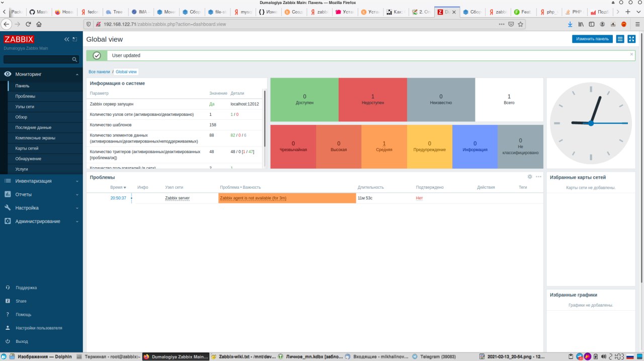The height and width of the screenshot is (361, 644).
Task: Click the Нет acknowledgement link
Action: (419, 198)
